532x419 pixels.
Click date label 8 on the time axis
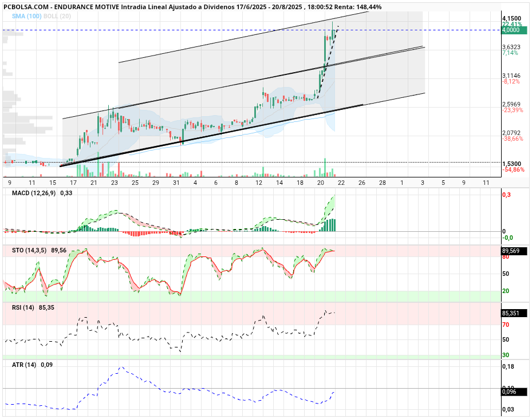[x=237, y=183]
